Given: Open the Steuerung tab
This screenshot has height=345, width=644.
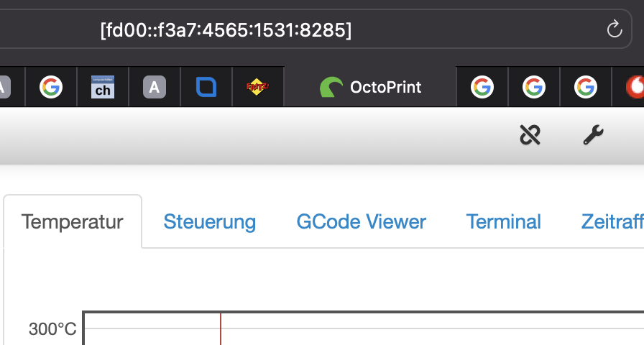Looking at the screenshot, I should [x=209, y=221].
